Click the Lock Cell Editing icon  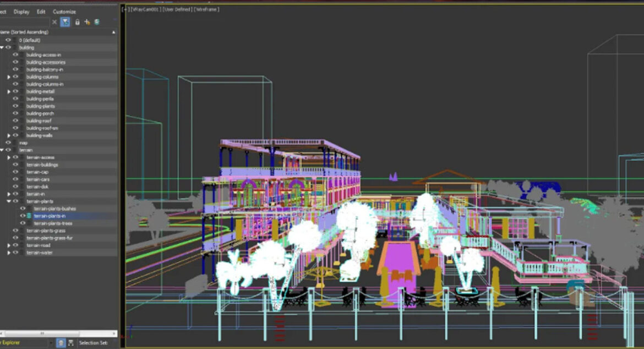coord(78,22)
